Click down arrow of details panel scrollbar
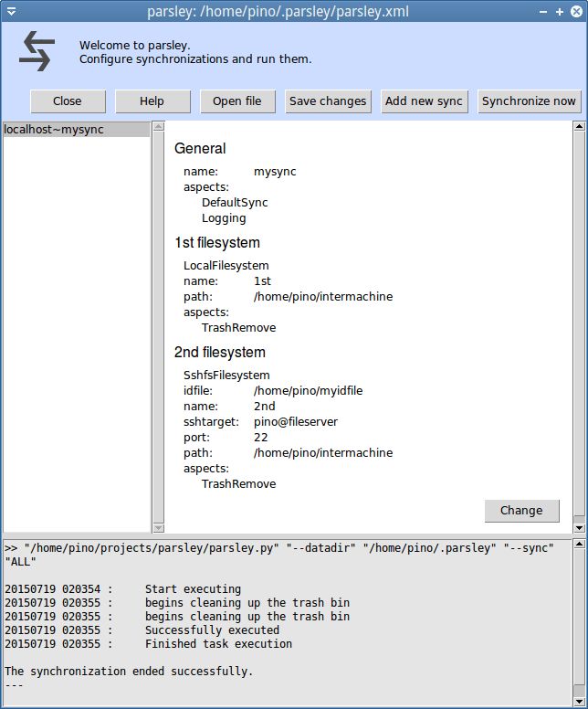Screen dimensions: 588x709 pyautogui.click(x=579, y=527)
